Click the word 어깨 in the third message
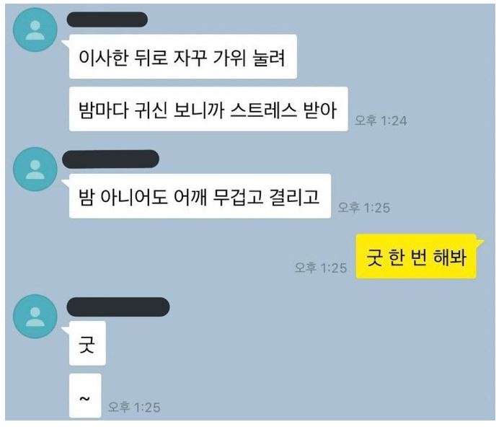 pos(189,197)
